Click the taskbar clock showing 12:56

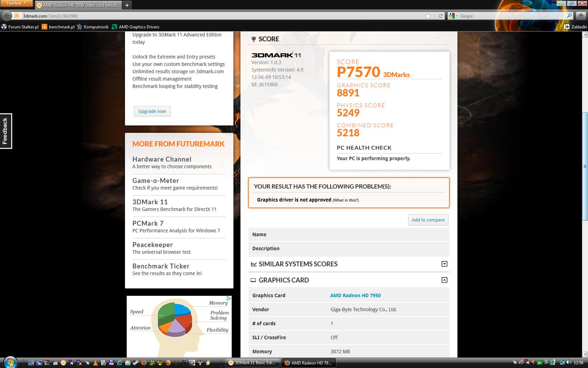(579, 362)
